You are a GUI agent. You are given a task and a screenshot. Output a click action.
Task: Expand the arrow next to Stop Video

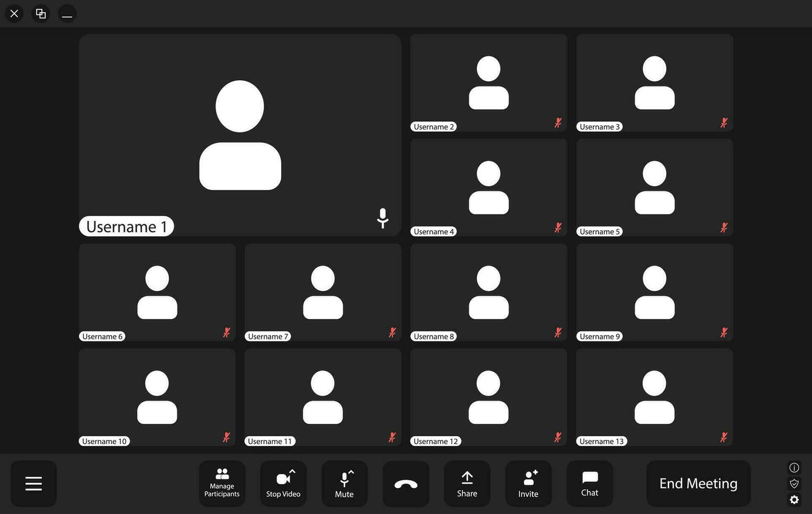pos(292,472)
